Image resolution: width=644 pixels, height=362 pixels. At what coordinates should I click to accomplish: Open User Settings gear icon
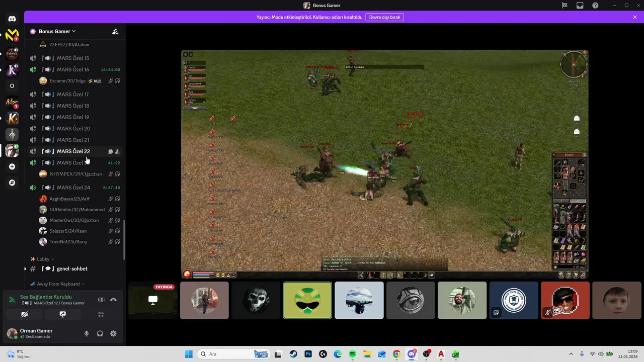[x=113, y=333]
